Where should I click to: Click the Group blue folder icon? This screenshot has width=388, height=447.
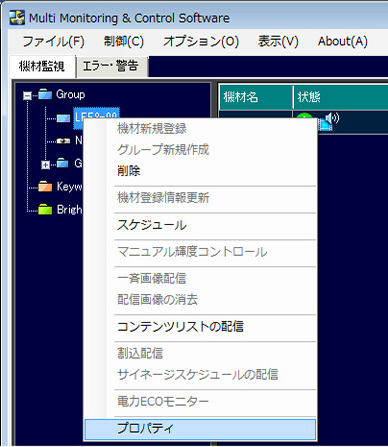45,94
